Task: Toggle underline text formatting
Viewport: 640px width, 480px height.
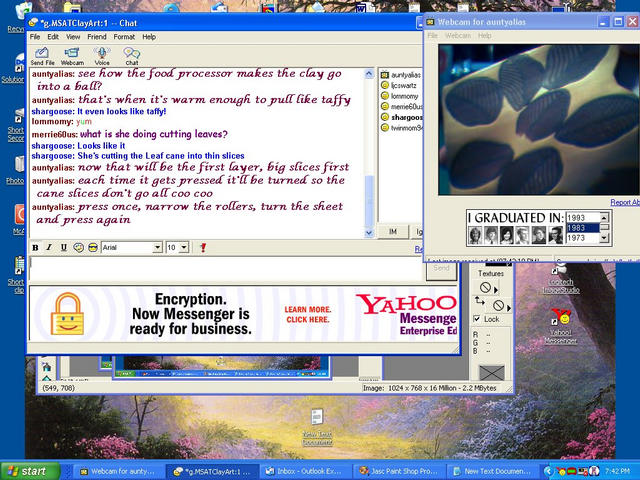Action: point(64,247)
